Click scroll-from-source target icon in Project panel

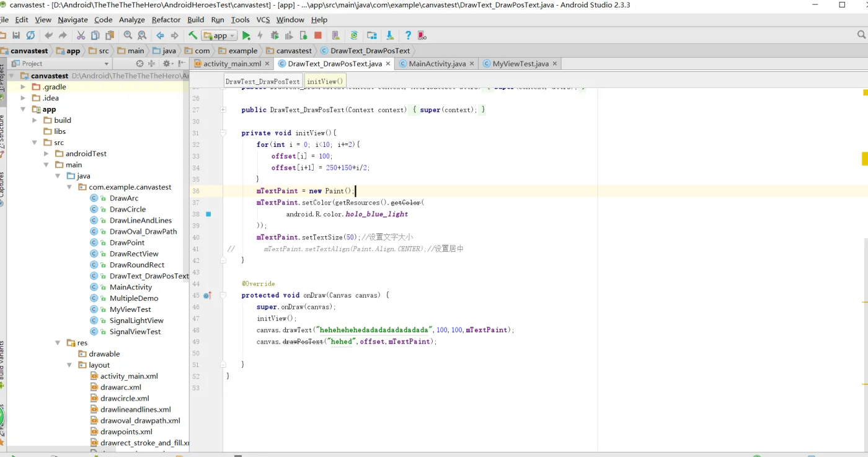(x=140, y=63)
